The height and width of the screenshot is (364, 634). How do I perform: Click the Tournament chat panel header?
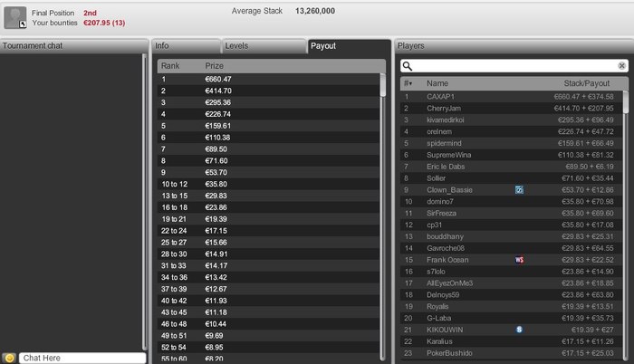pyautogui.click(x=74, y=45)
